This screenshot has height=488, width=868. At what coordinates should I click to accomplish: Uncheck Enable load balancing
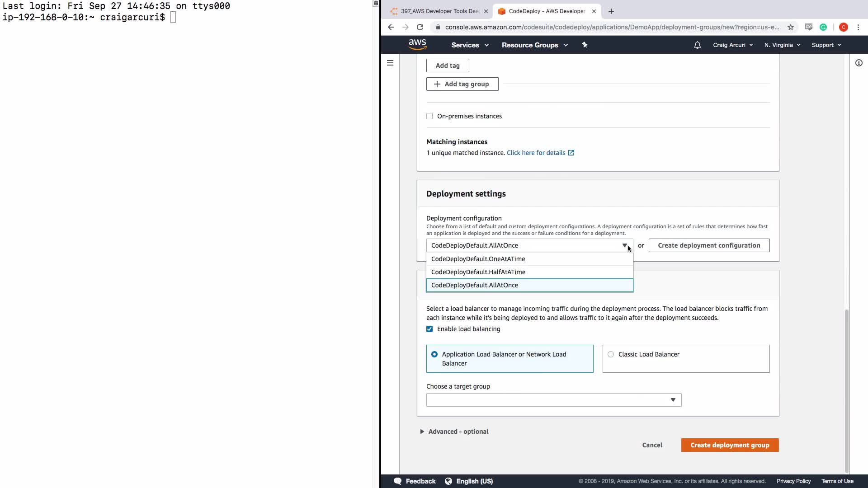[x=429, y=329]
